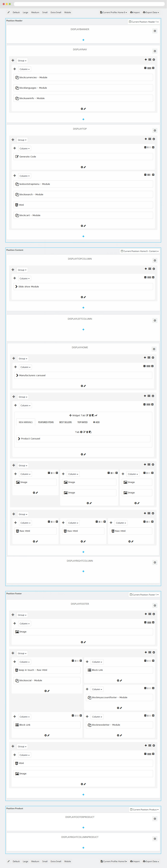Image resolution: width=167 pixels, height=868 pixels.
Task: Open the Group dropdown in the DISPLAYNAV hook
Action: [x=22, y=61]
